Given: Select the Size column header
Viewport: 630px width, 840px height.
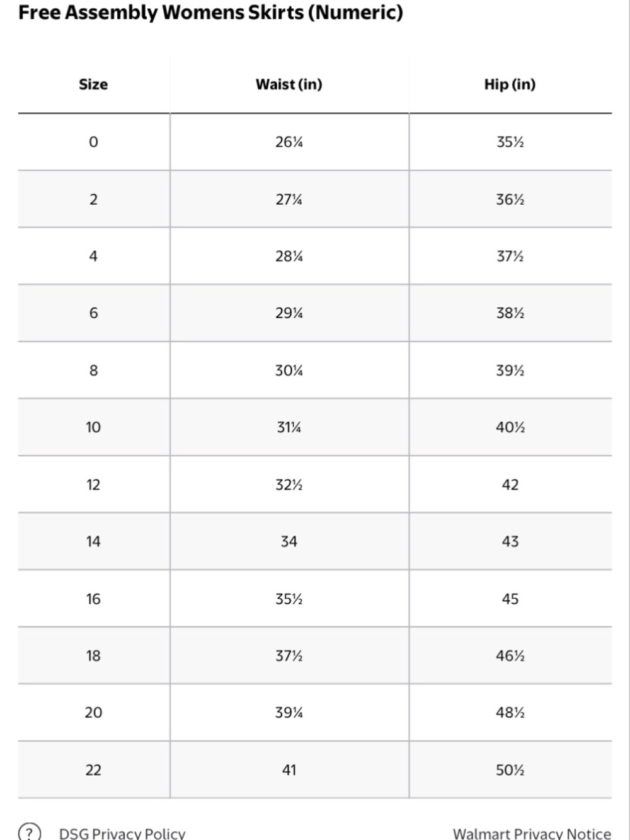Looking at the screenshot, I should (x=93, y=84).
